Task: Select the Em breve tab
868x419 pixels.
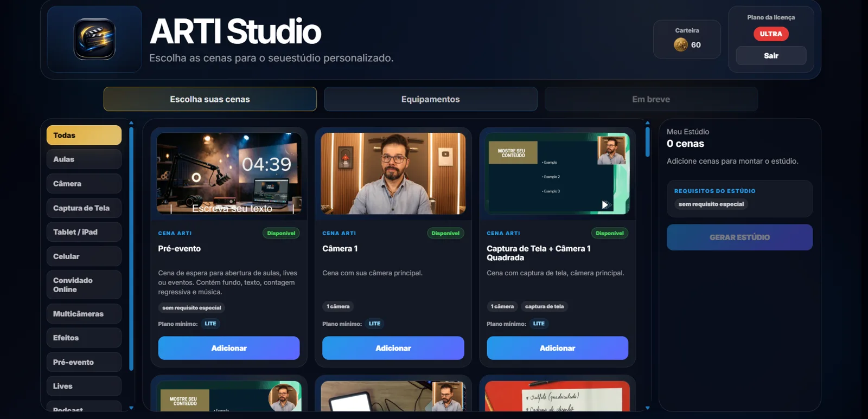Action: tap(651, 99)
